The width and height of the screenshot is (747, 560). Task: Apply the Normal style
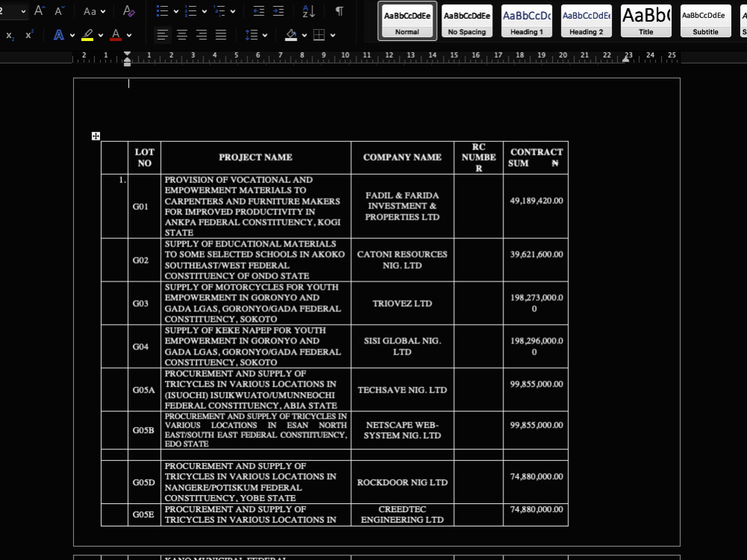[407, 21]
